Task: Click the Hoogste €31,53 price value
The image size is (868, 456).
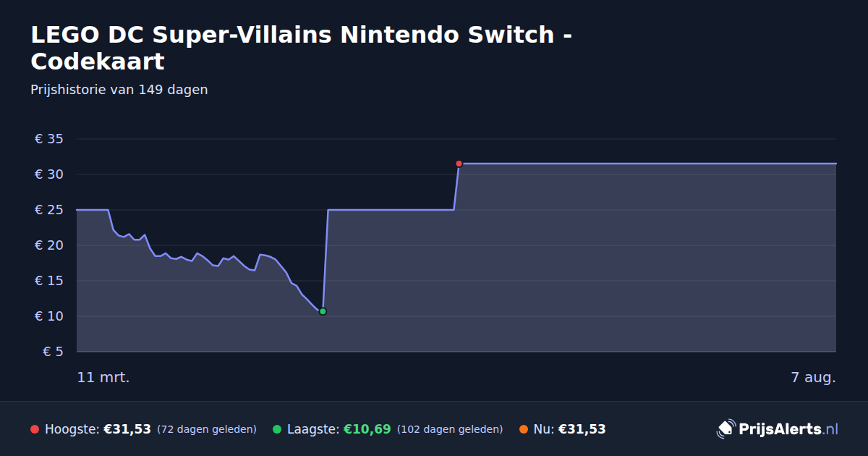Action: [x=127, y=429]
